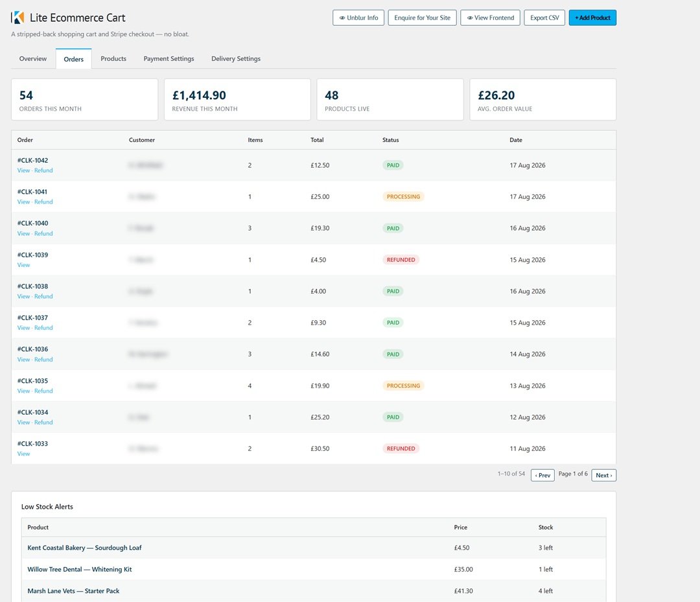View order #CLK-1042
The image size is (700, 602).
[24, 170]
